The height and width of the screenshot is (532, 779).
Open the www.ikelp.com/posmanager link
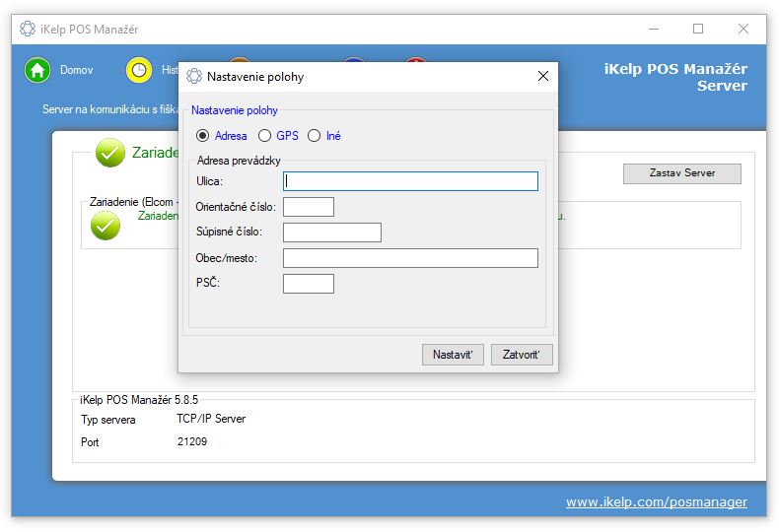click(656, 502)
